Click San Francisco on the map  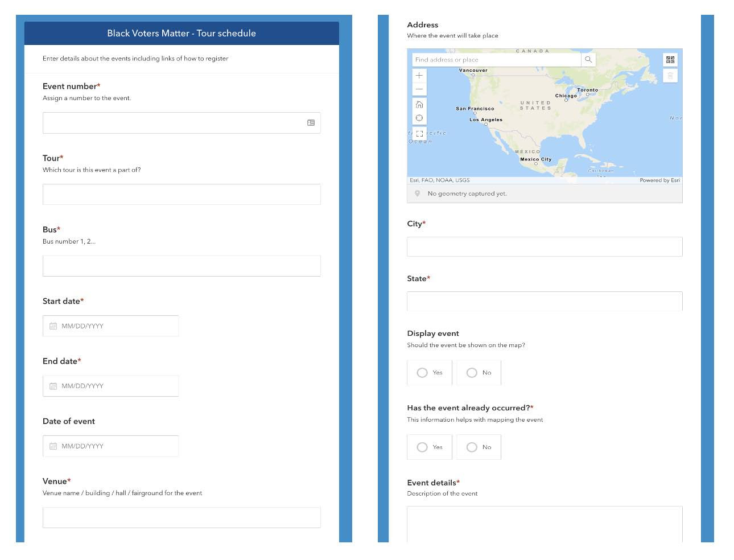click(x=475, y=109)
